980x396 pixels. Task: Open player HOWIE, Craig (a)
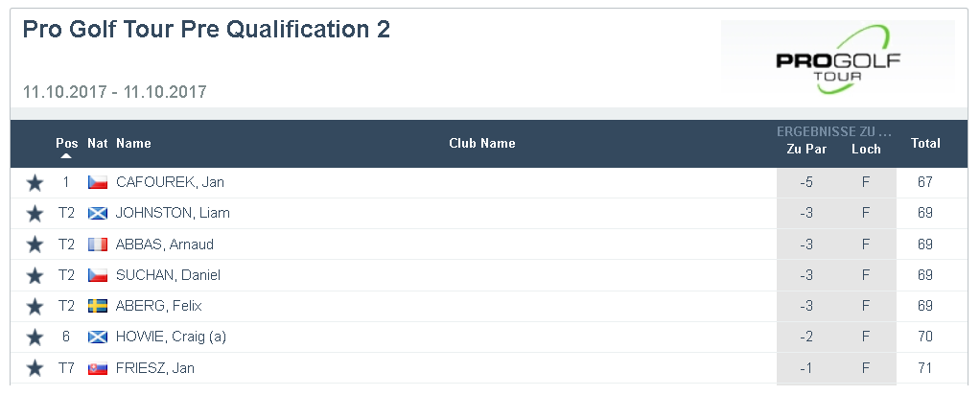point(172,338)
